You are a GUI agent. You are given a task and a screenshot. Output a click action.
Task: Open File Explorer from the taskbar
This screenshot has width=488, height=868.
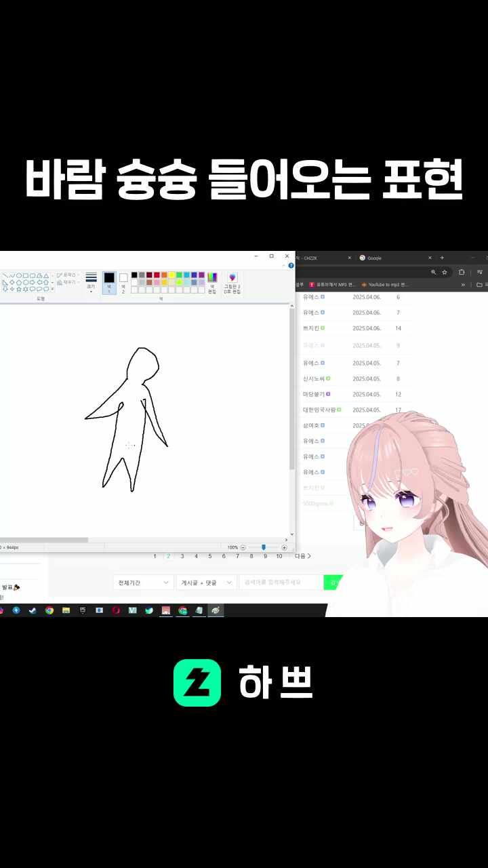[x=66, y=610]
